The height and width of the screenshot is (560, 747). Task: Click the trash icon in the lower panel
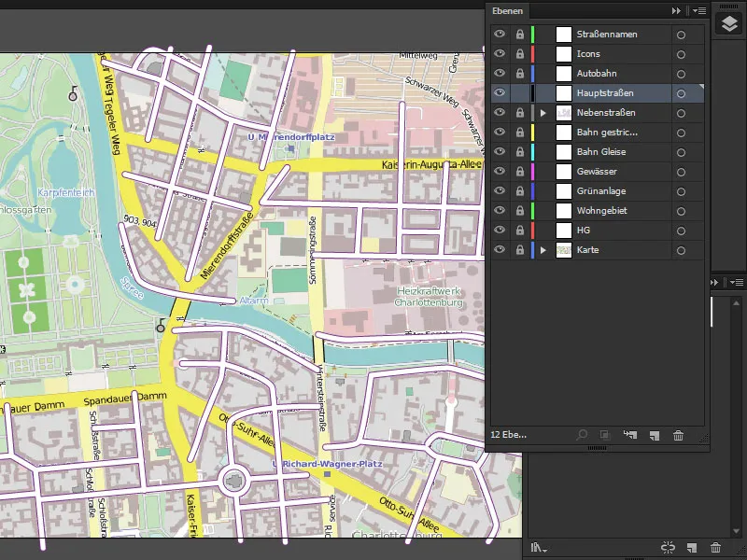coord(715,548)
